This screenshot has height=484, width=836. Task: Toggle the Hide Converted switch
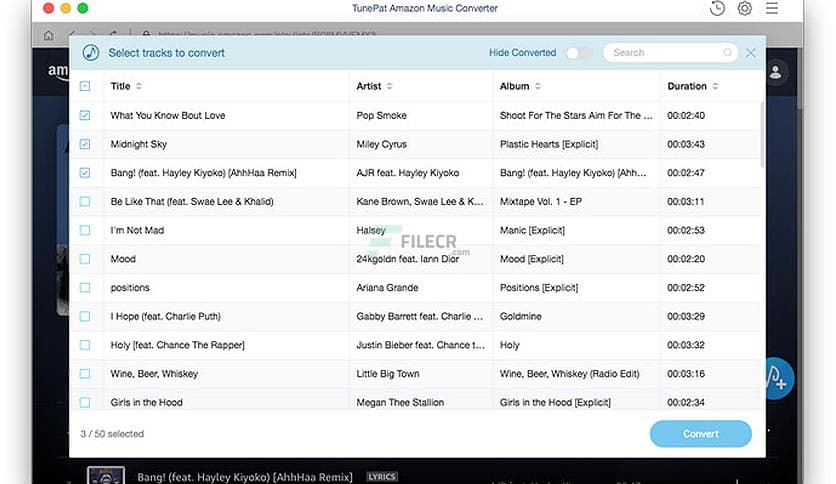(x=578, y=53)
